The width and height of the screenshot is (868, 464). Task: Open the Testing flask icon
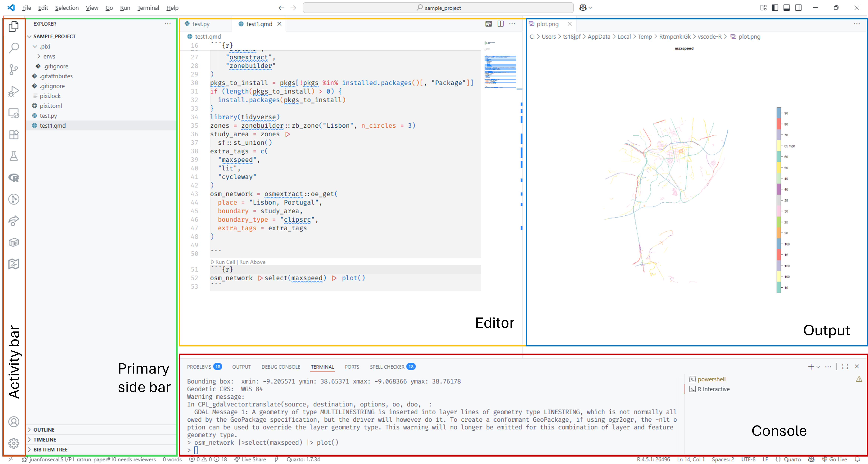[13, 156]
